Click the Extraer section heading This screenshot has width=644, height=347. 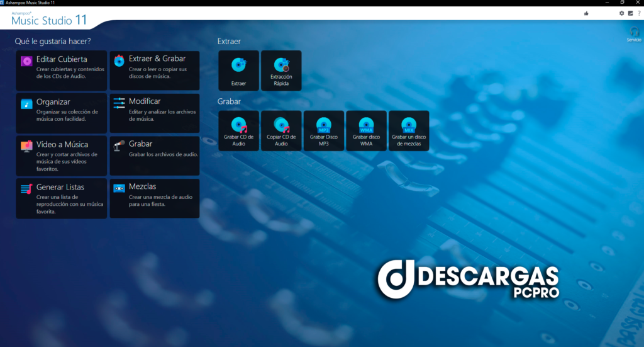coord(229,42)
